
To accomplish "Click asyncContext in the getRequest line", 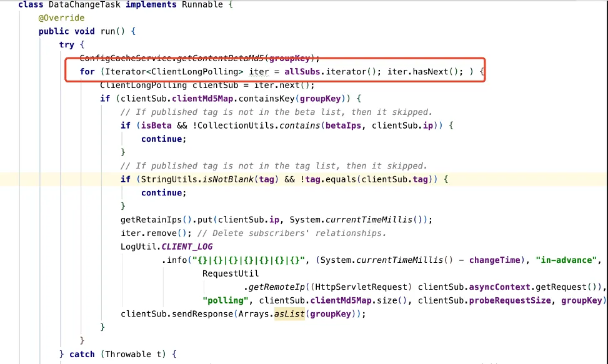I will pyautogui.click(x=499, y=287).
